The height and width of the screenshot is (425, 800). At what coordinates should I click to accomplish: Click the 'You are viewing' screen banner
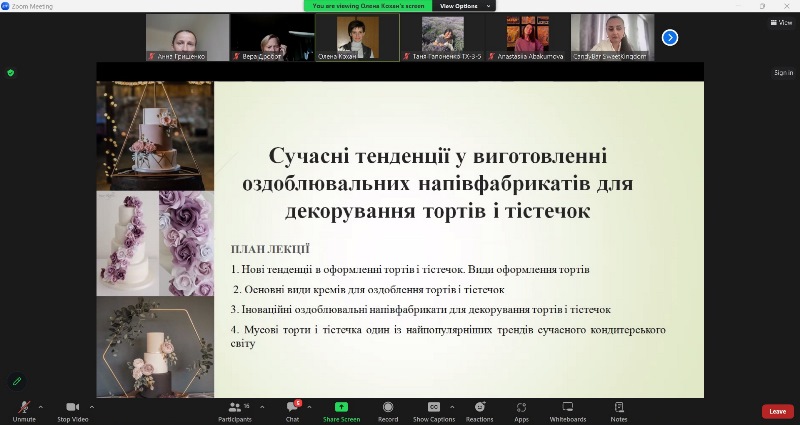(x=368, y=6)
